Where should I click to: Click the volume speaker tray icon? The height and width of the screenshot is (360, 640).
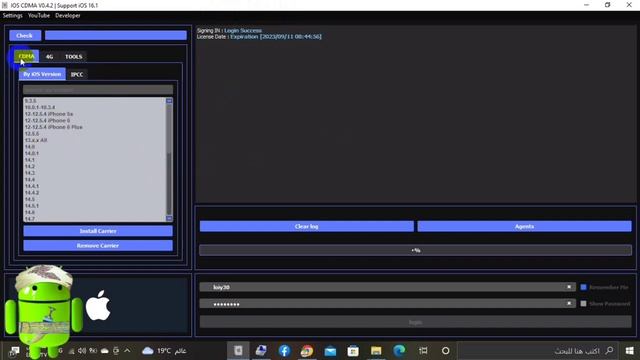[82, 351]
